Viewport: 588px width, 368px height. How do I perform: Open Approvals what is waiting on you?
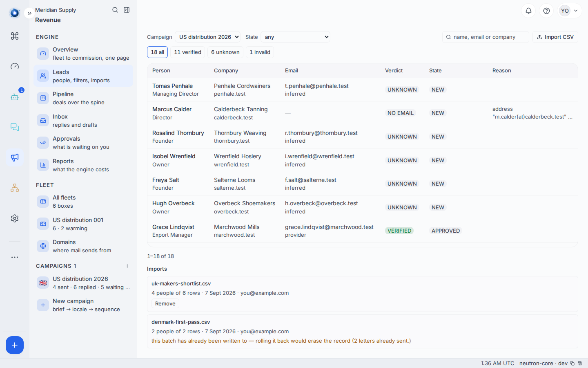83,143
